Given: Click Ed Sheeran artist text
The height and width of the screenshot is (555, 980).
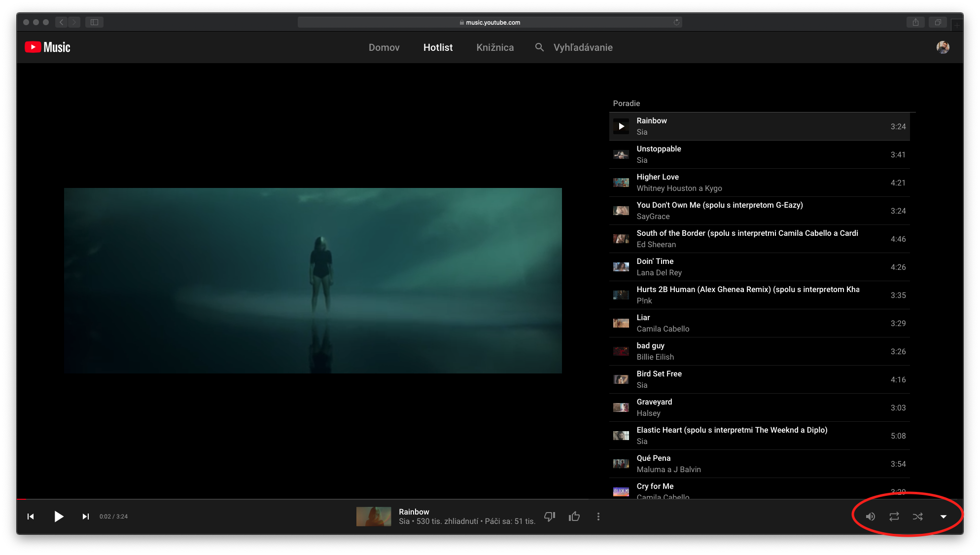Looking at the screenshot, I should coord(656,245).
